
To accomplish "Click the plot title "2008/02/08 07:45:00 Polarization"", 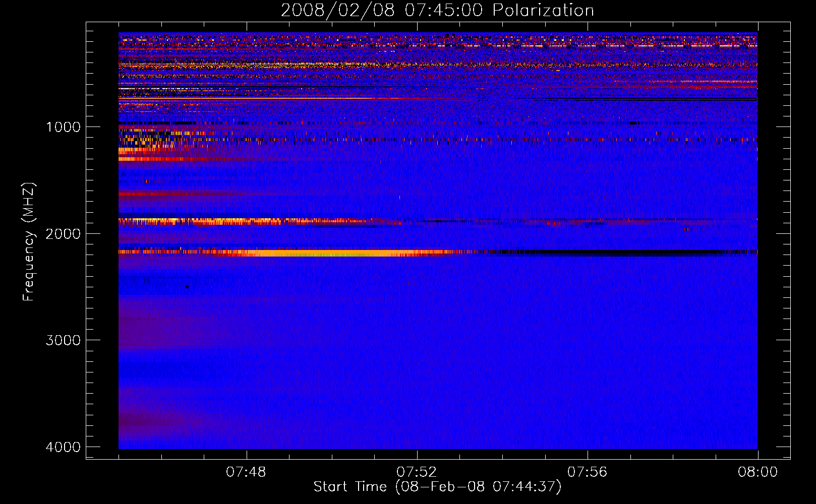I will (x=437, y=10).
